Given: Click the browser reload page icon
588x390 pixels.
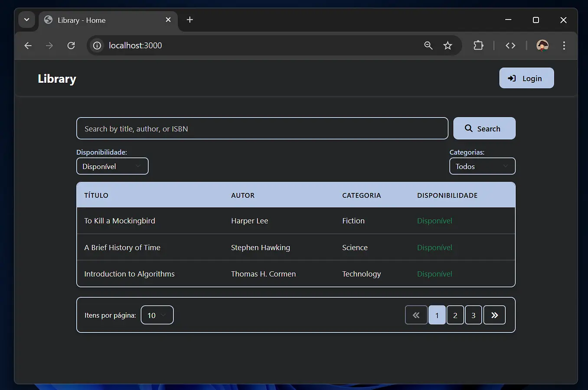Looking at the screenshot, I should [71, 45].
